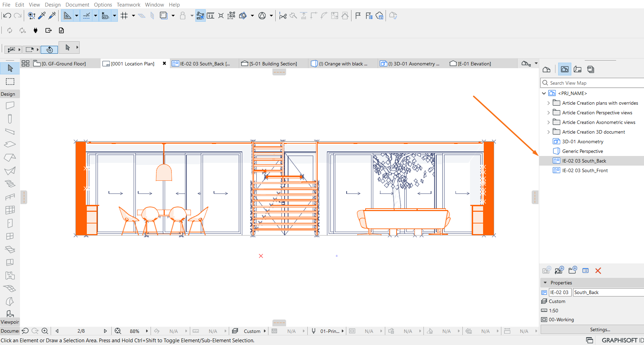Viewport: 644px width, 345px height.
Task: Delete the selected view with red X
Action: point(598,271)
